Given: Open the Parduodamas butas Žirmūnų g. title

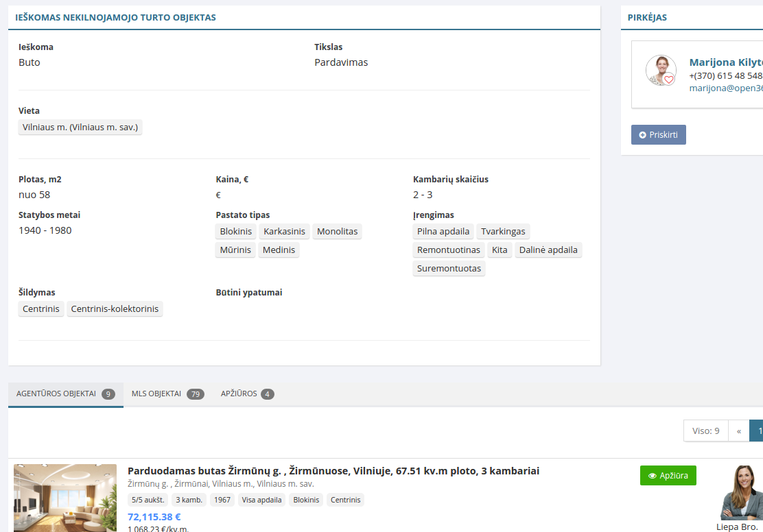Looking at the screenshot, I should [333, 470].
